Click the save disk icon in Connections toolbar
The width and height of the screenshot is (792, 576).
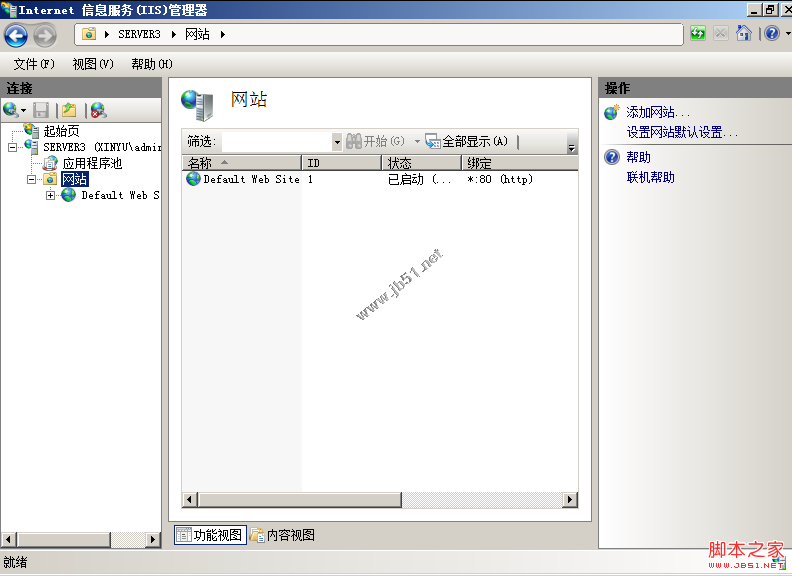pos(41,110)
